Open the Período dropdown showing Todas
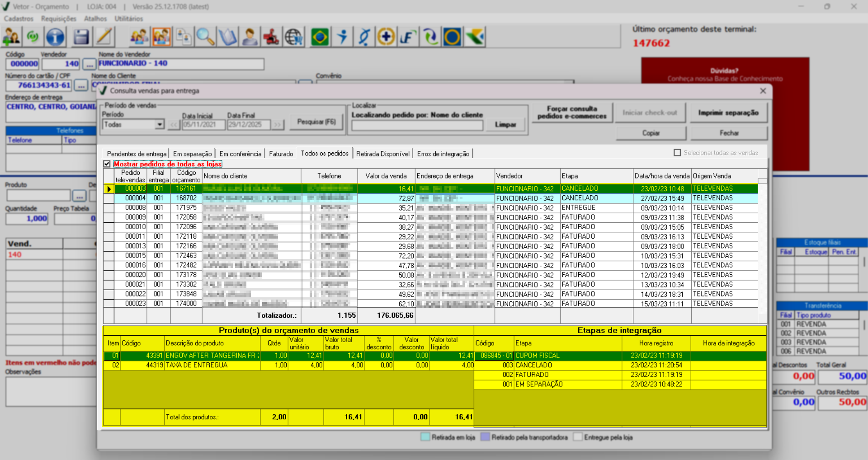Image resolution: width=868 pixels, height=460 pixels. 159,124
